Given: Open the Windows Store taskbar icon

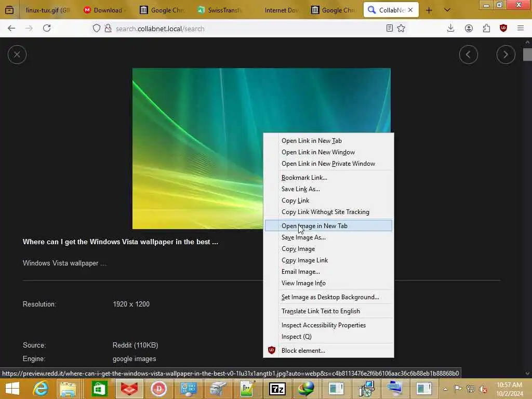Looking at the screenshot, I should click(x=99, y=389).
